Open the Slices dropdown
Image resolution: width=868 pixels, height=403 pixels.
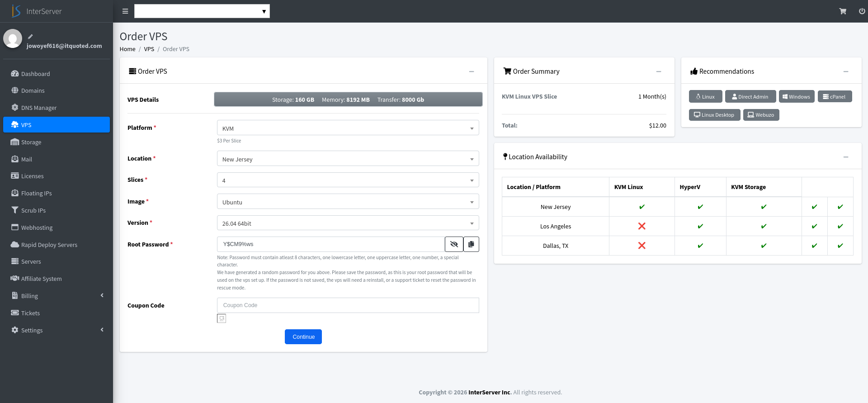coord(348,180)
